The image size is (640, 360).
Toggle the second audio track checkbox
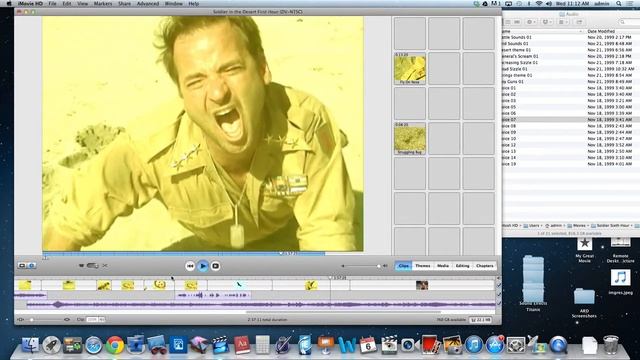coord(499,304)
